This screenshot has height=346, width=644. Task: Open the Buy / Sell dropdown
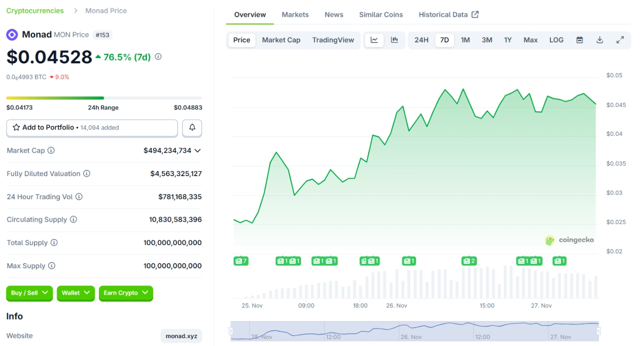29,293
